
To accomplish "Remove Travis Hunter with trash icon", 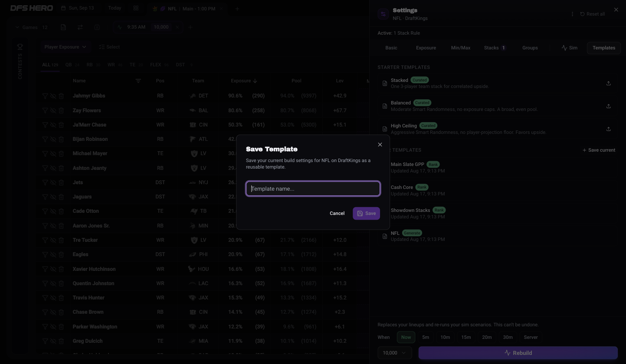I will click(x=61, y=298).
